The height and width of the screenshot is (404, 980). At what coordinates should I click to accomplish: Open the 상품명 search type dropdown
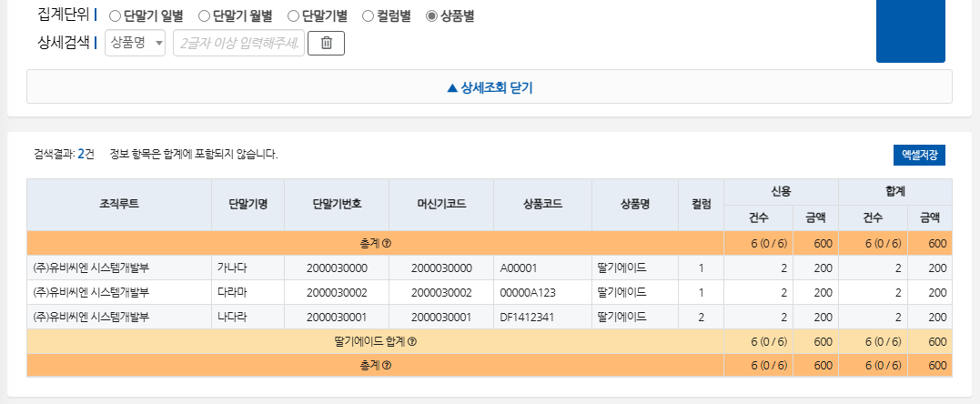pos(135,43)
